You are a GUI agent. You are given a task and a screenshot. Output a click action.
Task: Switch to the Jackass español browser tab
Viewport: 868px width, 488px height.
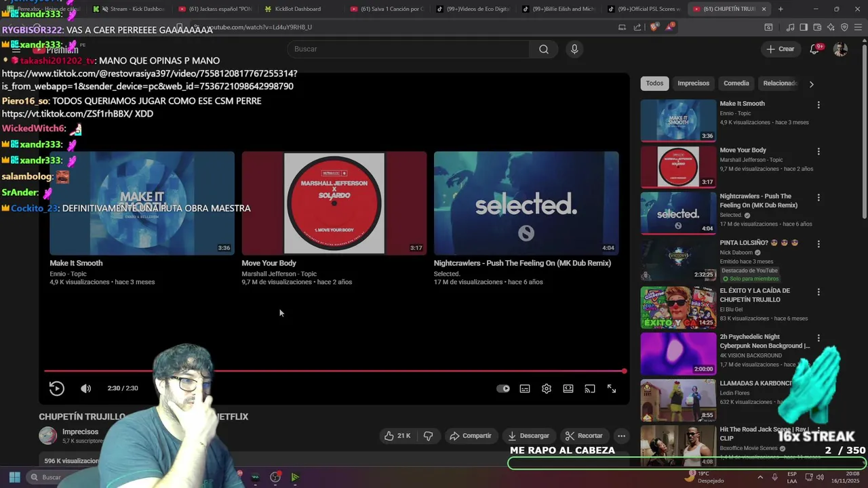(x=216, y=9)
